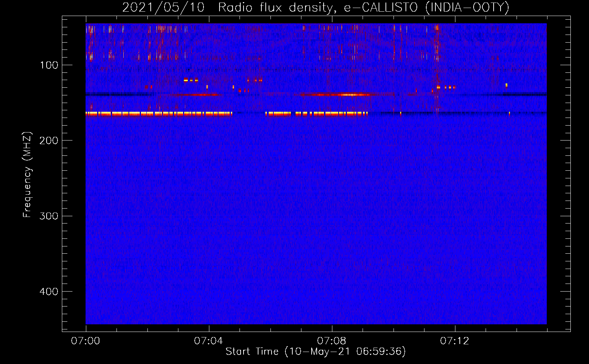Image resolution: width=589 pixels, height=364 pixels.
Task: Click the '07:12' time tick label
Action: 455,341
